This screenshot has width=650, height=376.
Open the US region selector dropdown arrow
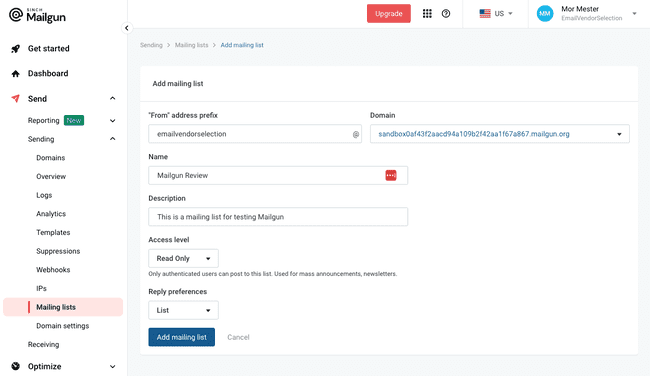[x=510, y=14]
